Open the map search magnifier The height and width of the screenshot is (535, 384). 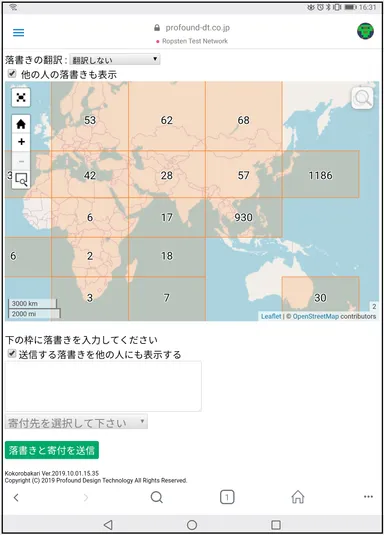pos(362,98)
